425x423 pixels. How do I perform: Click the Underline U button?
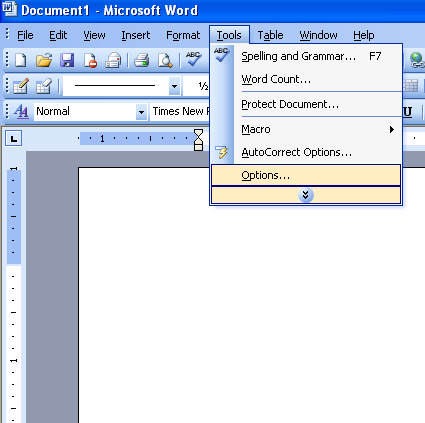(x=408, y=112)
